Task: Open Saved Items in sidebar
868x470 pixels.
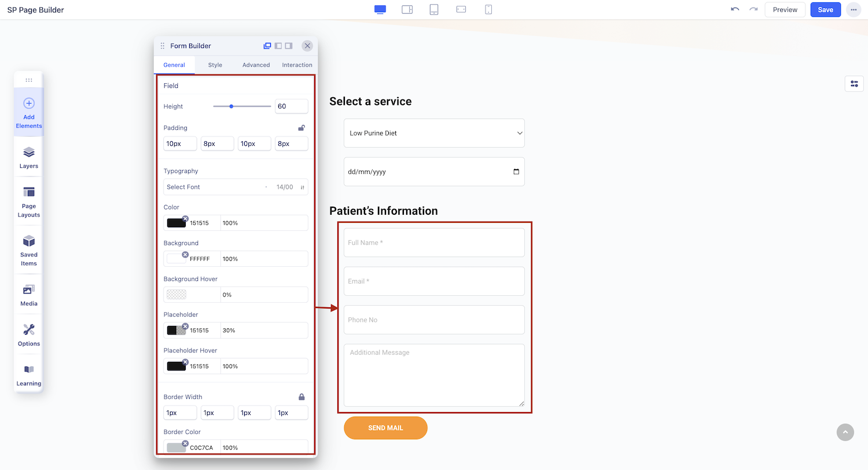Action: [29, 250]
